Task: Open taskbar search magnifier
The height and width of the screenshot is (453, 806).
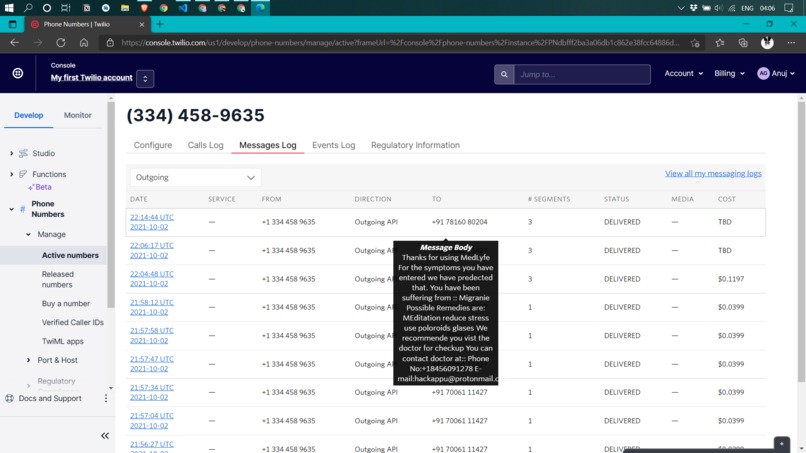Action: tap(28, 8)
